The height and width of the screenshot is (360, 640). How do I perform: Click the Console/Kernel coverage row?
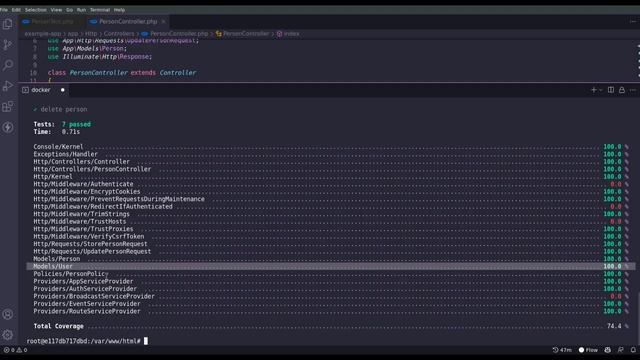pos(331,147)
